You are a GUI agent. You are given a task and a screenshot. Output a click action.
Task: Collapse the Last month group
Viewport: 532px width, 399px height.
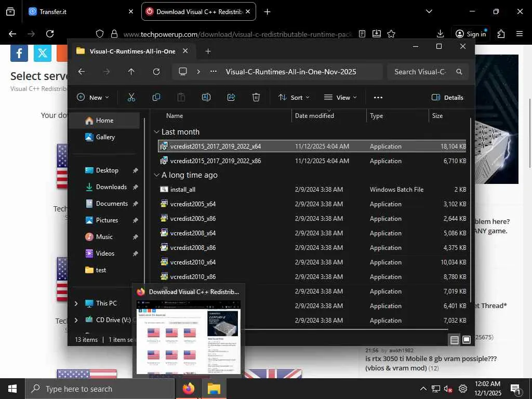coord(156,132)
